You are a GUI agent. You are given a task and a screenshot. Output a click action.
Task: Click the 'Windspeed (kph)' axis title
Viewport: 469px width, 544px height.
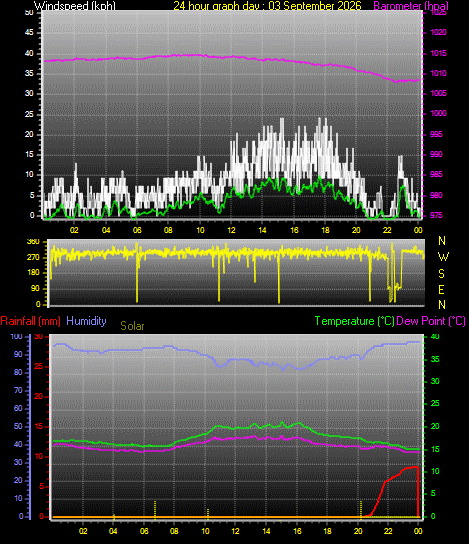[x=75, y=5]
